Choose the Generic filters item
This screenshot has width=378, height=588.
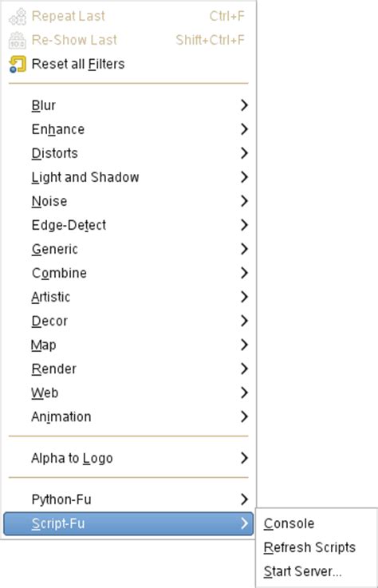pos(128,249)
